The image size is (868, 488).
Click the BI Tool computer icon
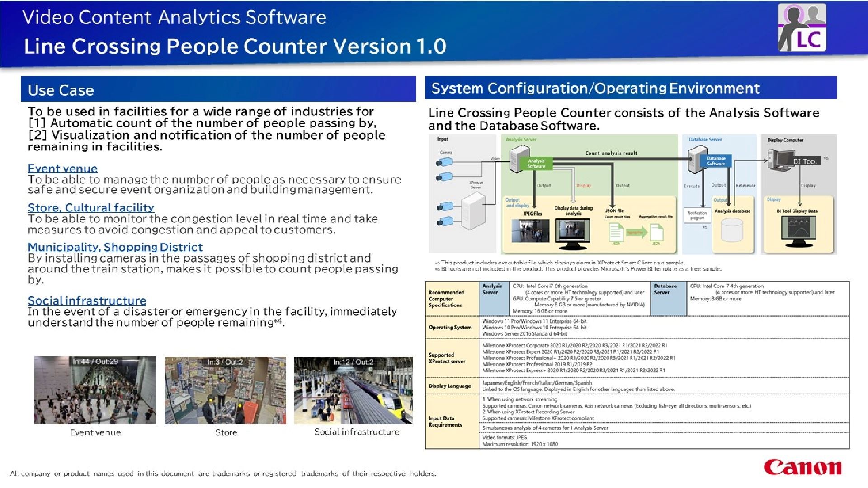click(780, 161)
